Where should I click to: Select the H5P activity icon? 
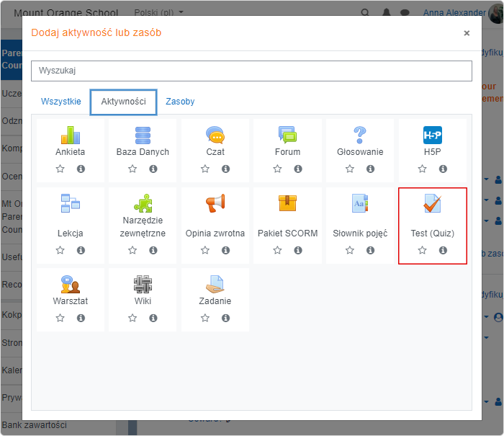coord(432,135)
